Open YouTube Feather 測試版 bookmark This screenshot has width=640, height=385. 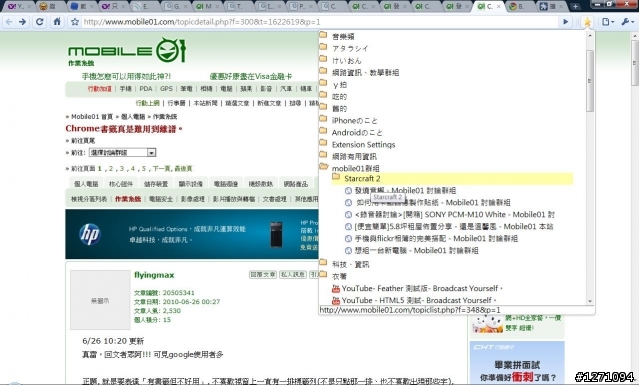point(418,288)
